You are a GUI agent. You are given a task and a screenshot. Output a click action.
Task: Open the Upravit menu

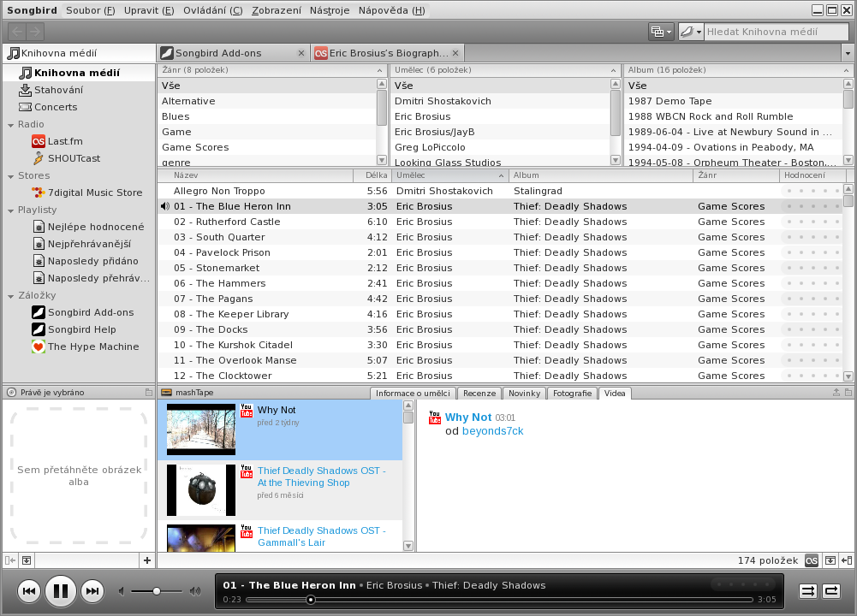click(149, 10)
